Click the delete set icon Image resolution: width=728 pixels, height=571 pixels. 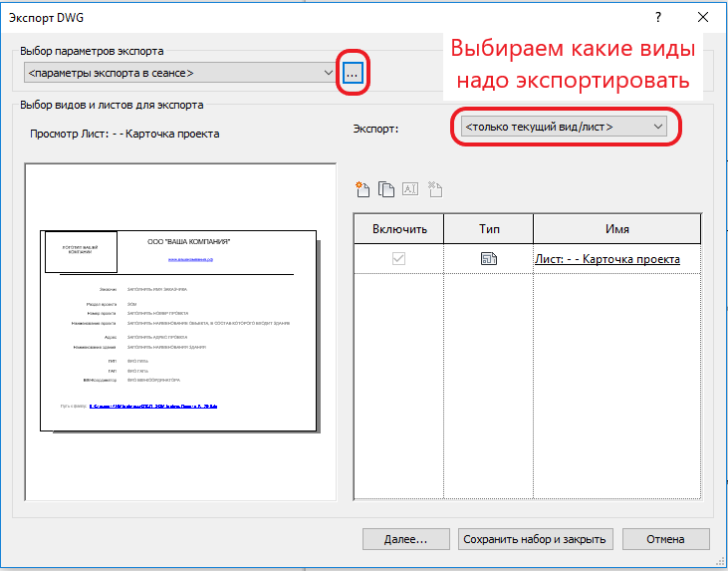434,189
